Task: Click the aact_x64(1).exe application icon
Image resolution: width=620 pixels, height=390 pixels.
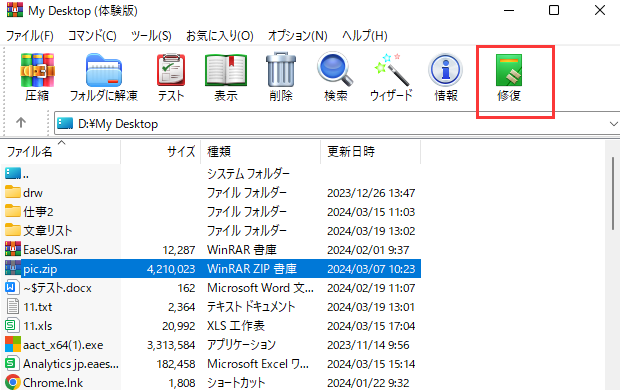Action: point(13,344)
